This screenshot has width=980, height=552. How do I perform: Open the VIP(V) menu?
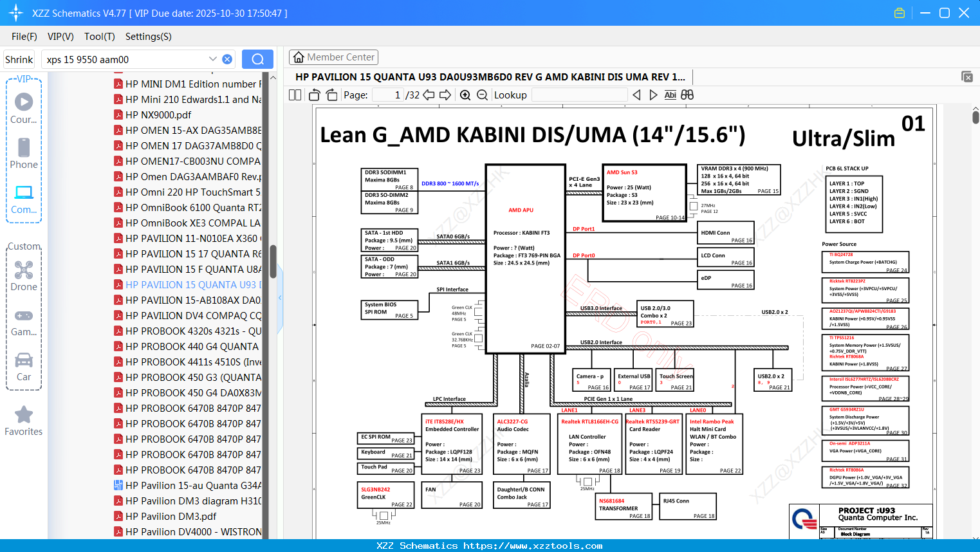coord(60,37)
